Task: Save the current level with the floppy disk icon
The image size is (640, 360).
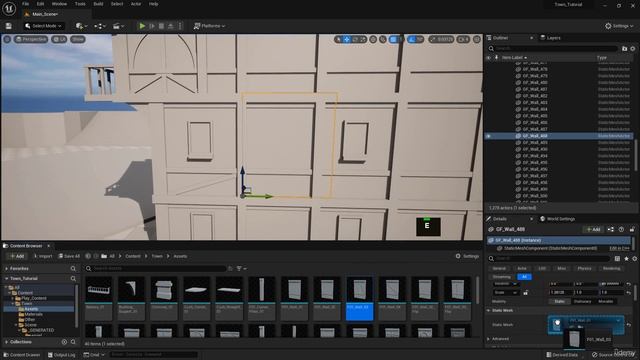Action: 9,26
